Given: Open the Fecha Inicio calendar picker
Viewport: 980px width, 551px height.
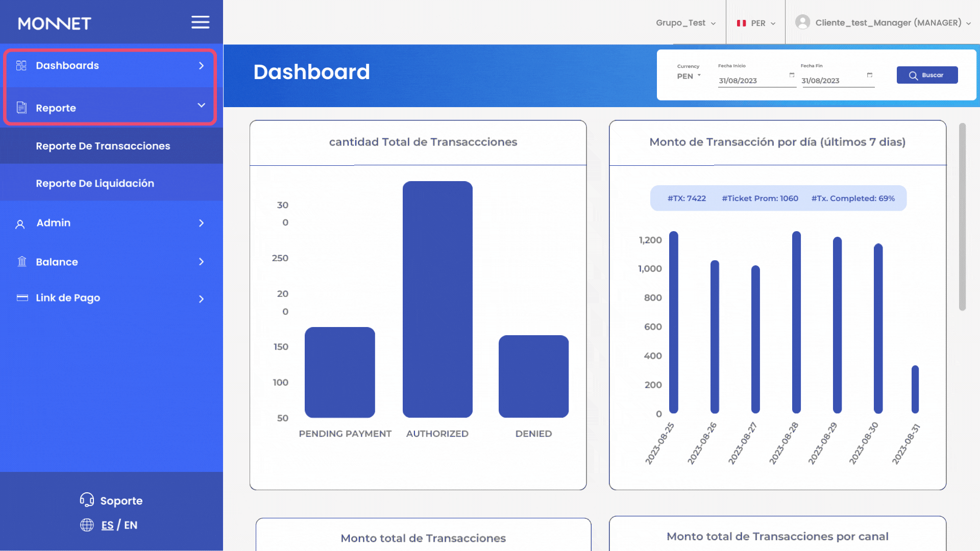Looking at the screenshot, I should [792, 75].
